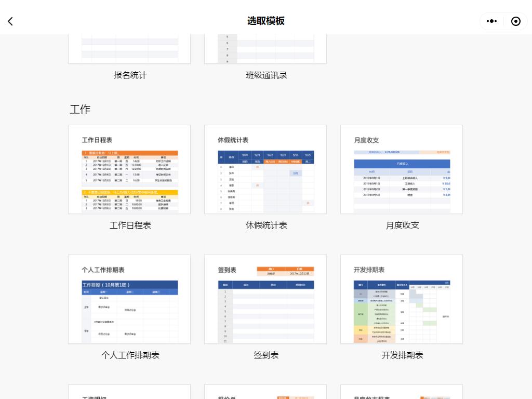Click the 工作日程表 label text
This screenshot has height=399, width=532.
[130, 225]
